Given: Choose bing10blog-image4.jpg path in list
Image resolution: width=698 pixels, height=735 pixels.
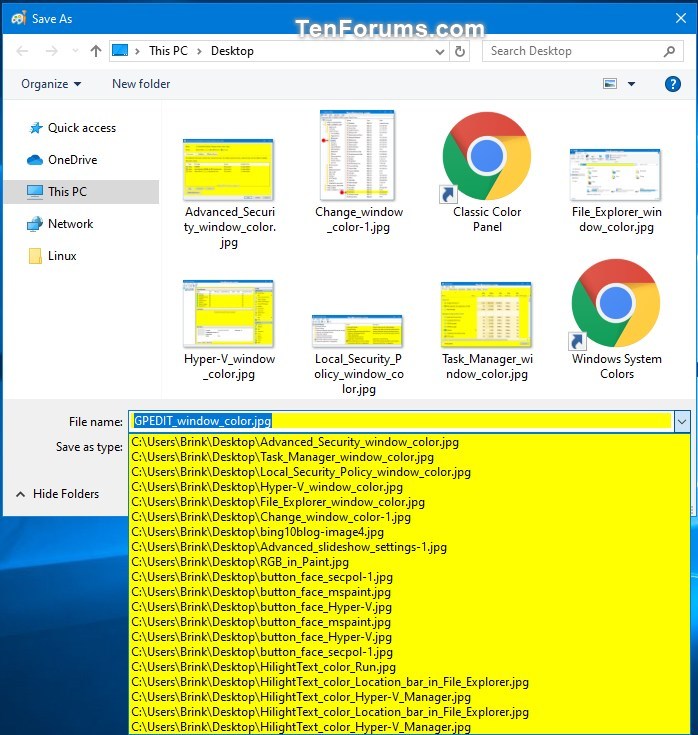Looking at the screenshot, I should (x=409, y=532).
